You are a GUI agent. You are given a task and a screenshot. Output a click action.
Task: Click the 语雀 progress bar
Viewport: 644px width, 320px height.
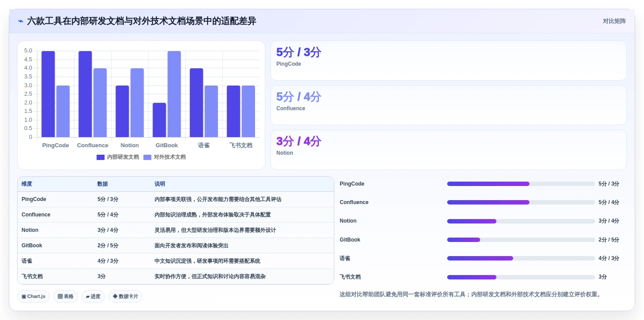[521, 258]
